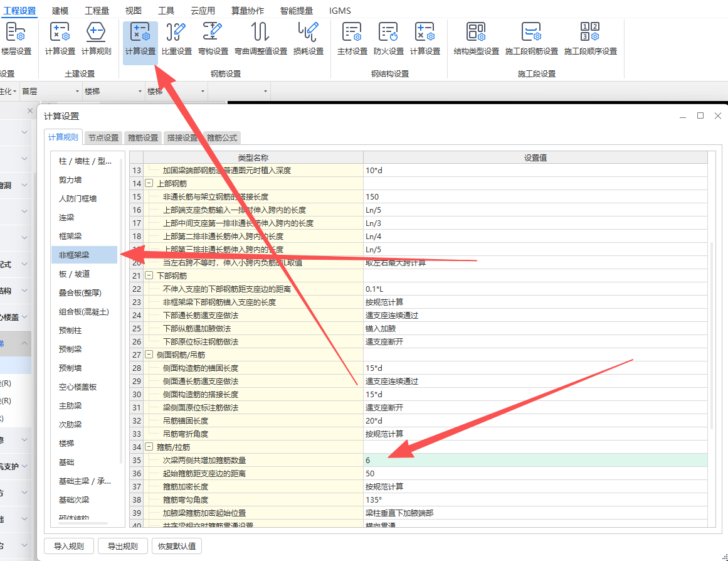The image size is (728, 561).
Task: Click 150 value for 非通长筋与架立钢筋的搭接长度
Action: point(535,196)
